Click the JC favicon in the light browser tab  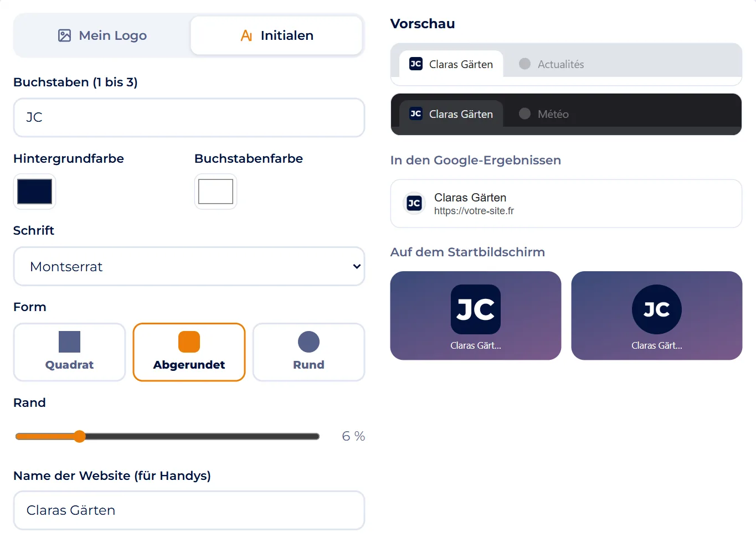(x=416, y=64)
